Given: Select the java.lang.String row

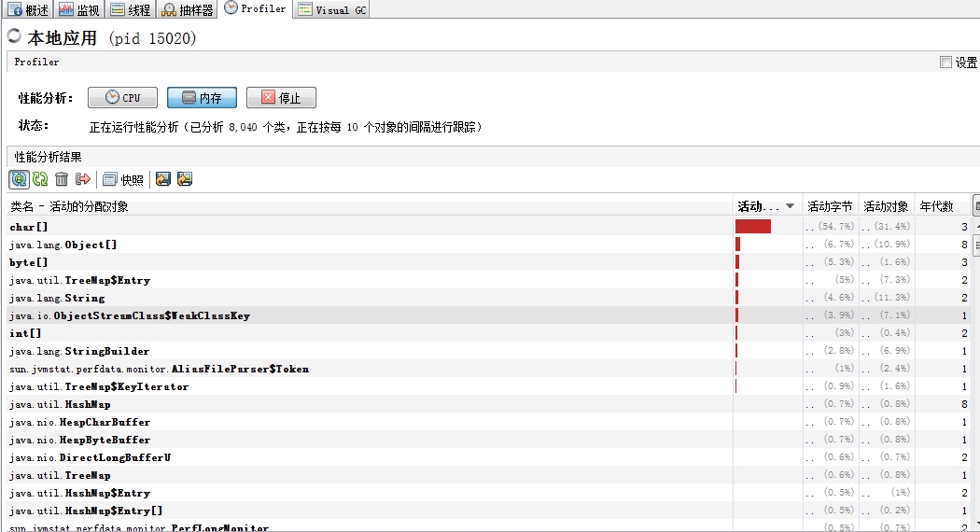Looking at the screenshot, I should (x=490, y=298).
